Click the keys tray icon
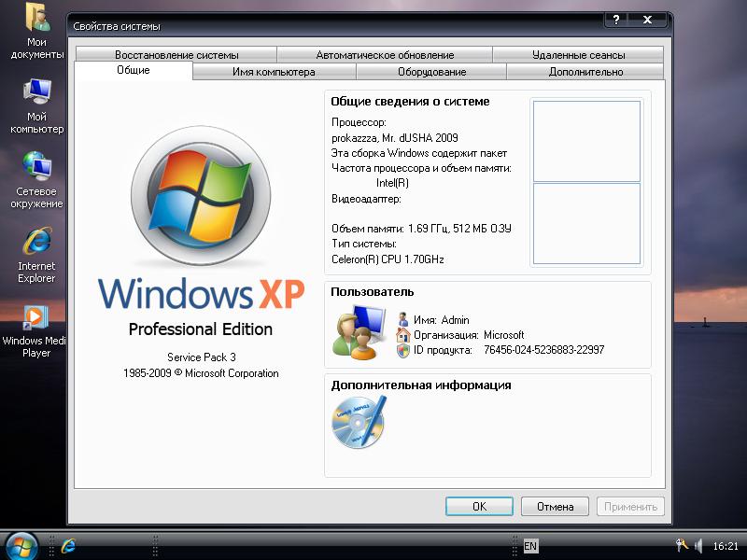The image size is (747, 560). (682, 545)
